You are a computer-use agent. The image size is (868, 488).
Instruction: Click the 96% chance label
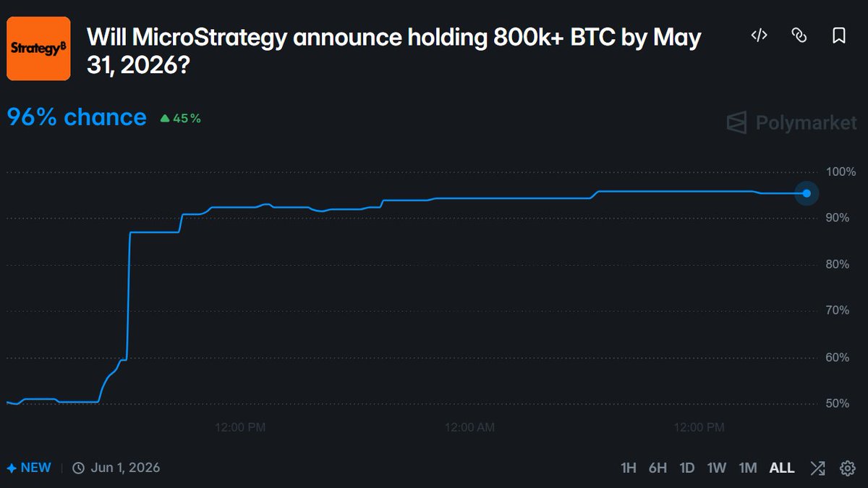pos(77,117)
